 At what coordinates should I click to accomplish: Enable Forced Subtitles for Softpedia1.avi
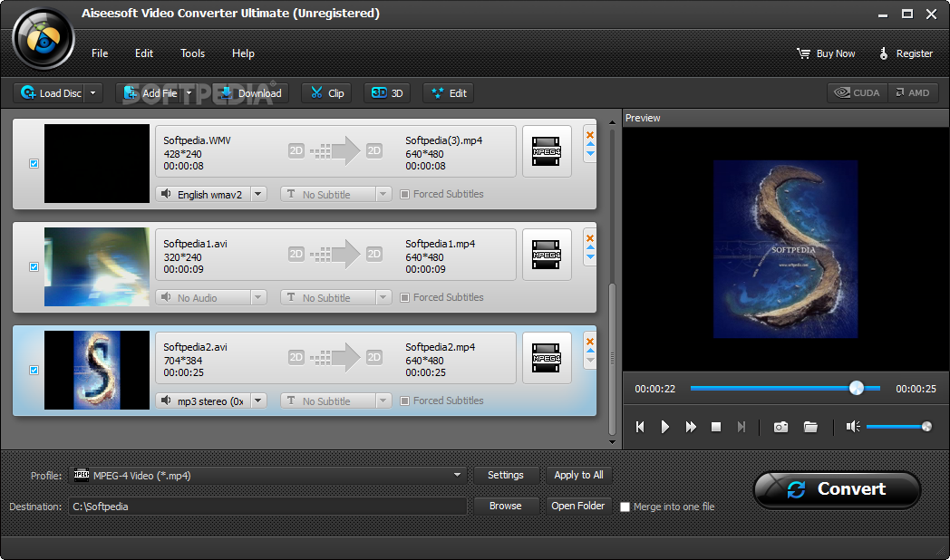coord(404,298)
